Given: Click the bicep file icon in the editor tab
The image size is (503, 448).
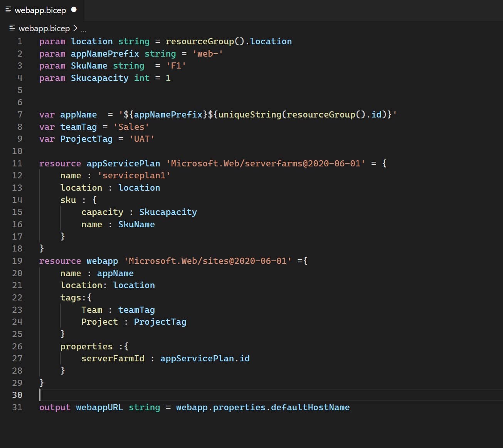Looking at the screenshot, I should [8, 10].
